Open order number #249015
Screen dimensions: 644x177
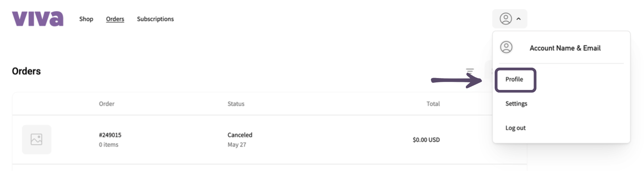click(110, 135)
